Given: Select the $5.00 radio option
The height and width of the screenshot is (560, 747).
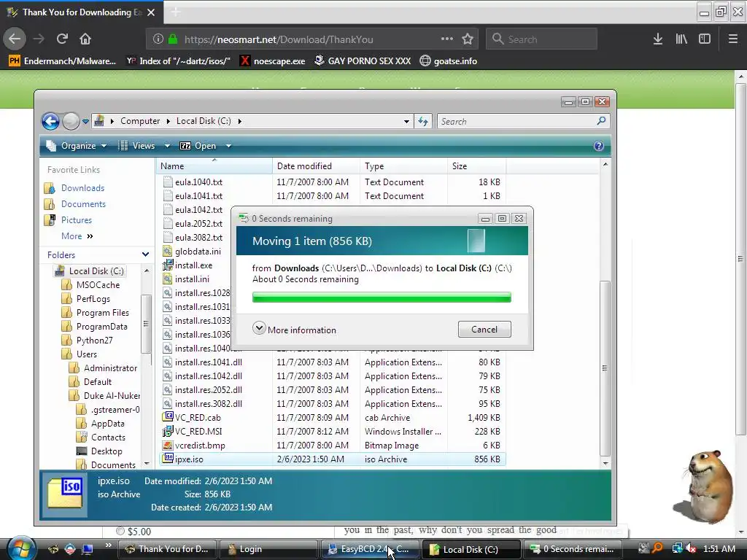Looking at the screenshot, I should pyautogui.click(x=120, y=531).
